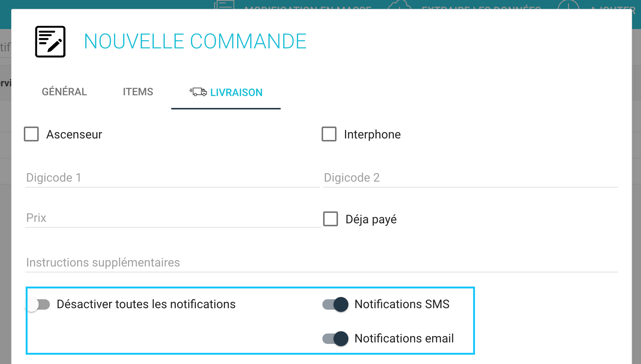The width and height of the screenshot is (641, 364).
Task: Select the LIVRAISON tab label
Action: pos(236,92)
